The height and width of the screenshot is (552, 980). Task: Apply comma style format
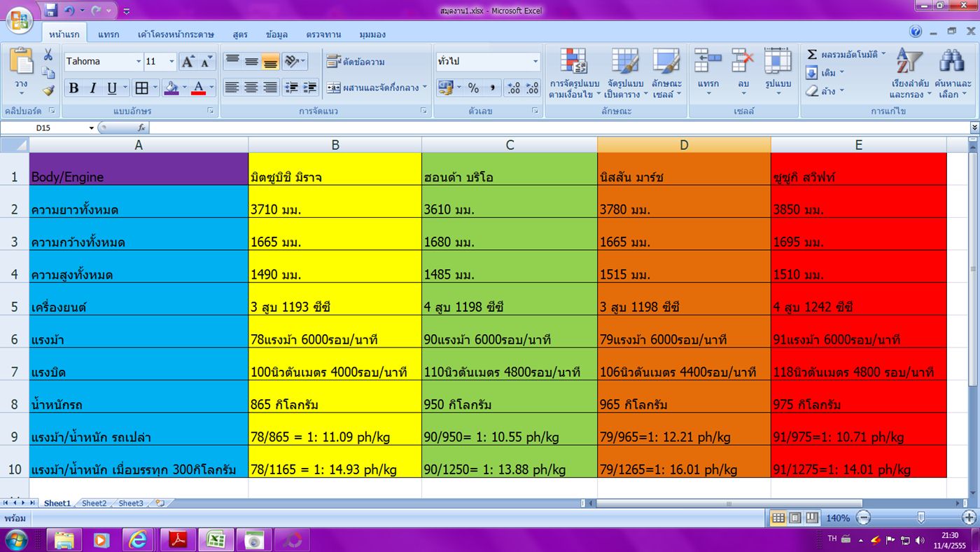tap(493, 88)
